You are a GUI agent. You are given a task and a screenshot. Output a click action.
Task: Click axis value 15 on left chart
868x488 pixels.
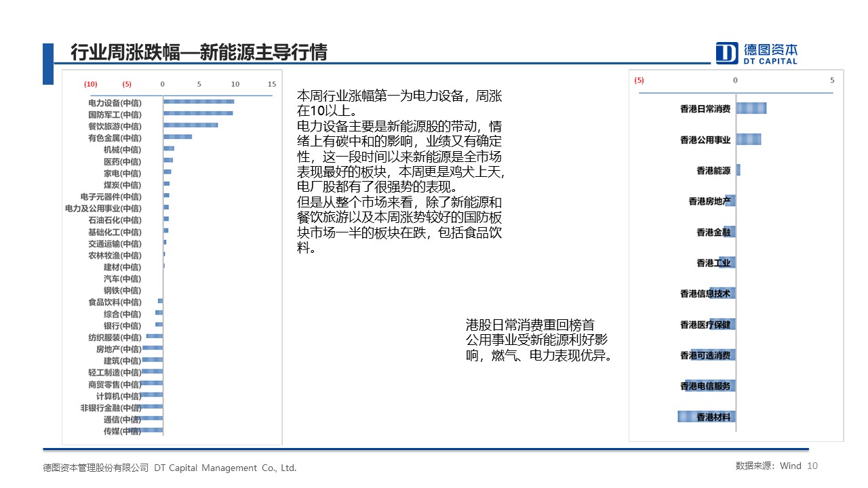pyautogui.click(x=272, y=84)
